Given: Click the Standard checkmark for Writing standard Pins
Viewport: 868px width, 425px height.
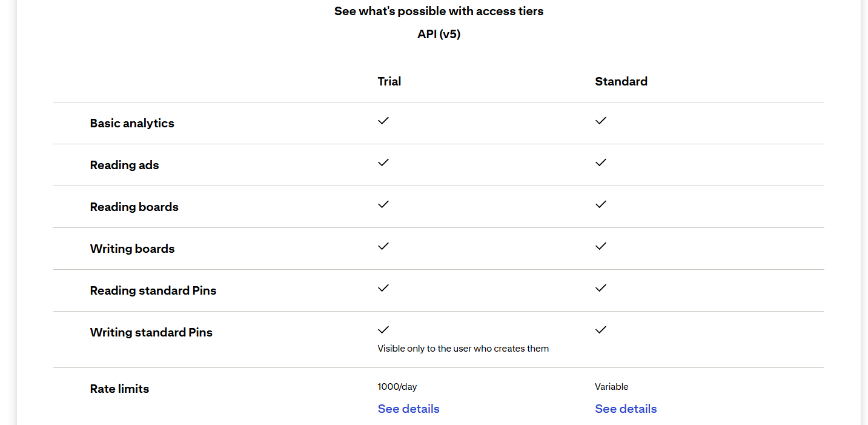Looking at the screenshot, I should coord(600,330).
